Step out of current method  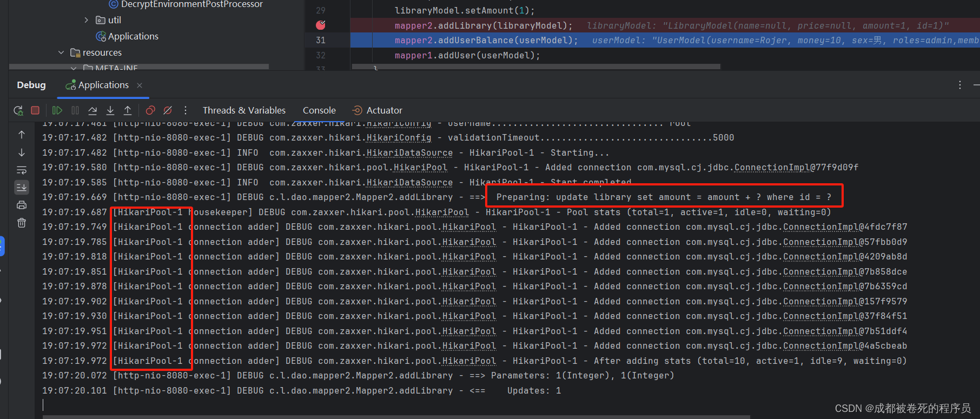(x=128, y=110)
